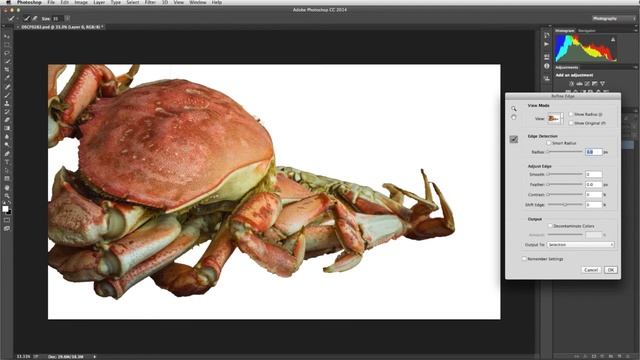Open the Layer menu
This screenshot has width=640, height=360.
click(x=99, y=2)
